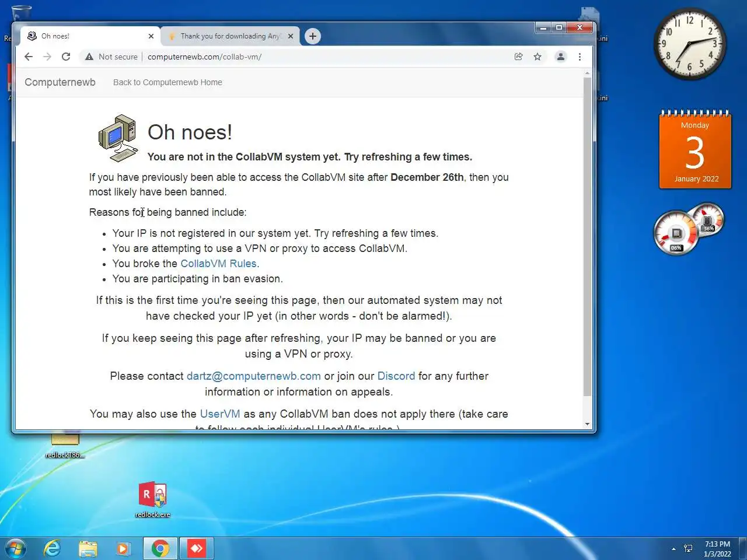Click the dartz@computernewb.com email link
This screenshot has width=747, height=560.
[254, 376]
